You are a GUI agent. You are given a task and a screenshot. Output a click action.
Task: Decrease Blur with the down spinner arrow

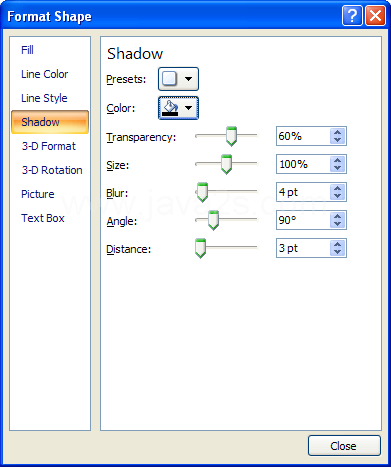pos(338,196)
